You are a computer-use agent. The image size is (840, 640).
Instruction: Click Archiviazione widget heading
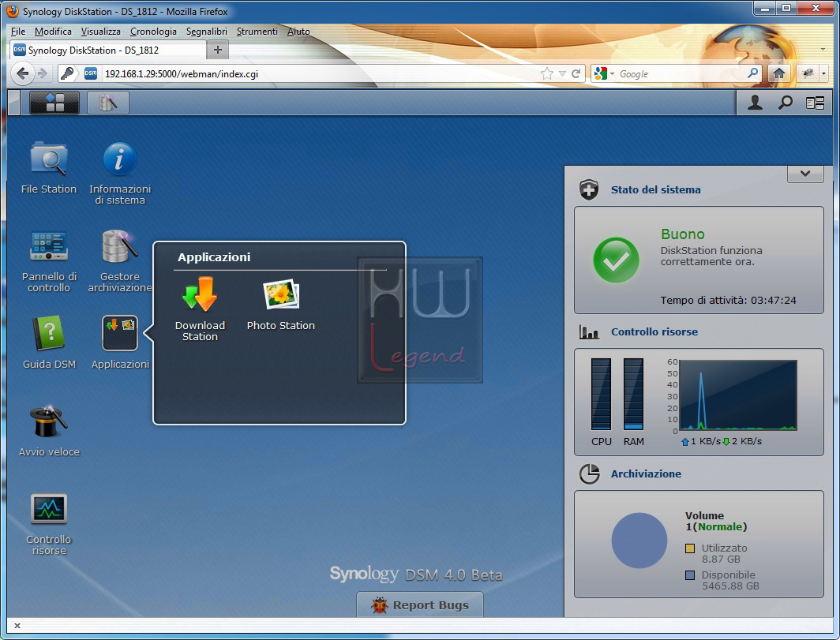646,473
